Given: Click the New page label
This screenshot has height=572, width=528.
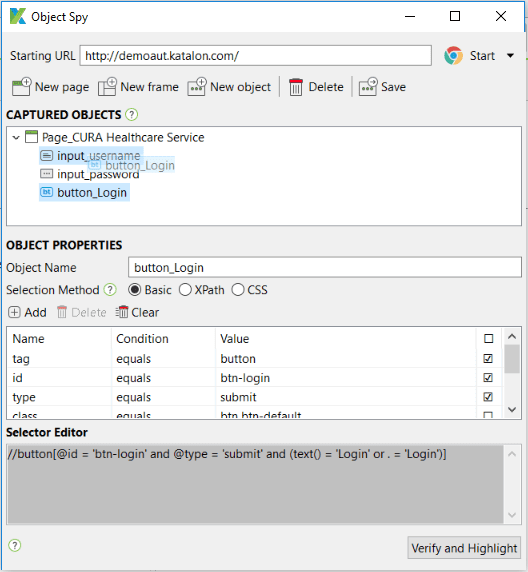Looking at the screenshot, I should coord(62,87).
